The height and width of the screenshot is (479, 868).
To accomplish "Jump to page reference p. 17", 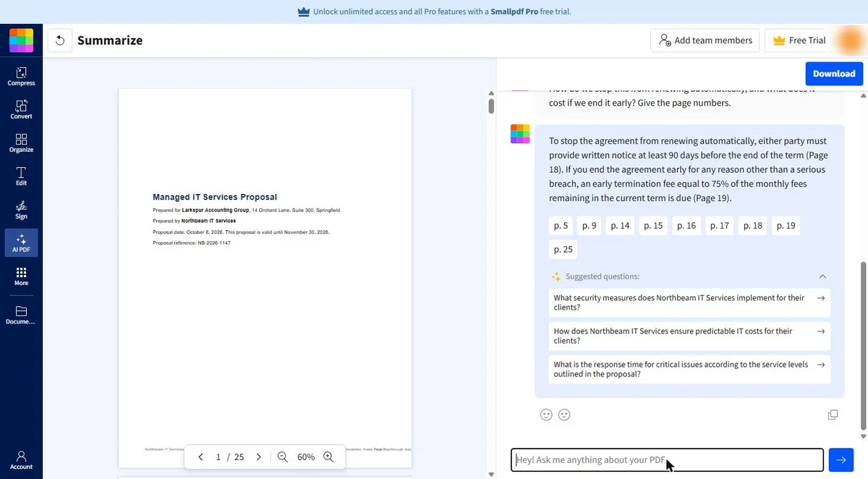I will pos(720,226).
